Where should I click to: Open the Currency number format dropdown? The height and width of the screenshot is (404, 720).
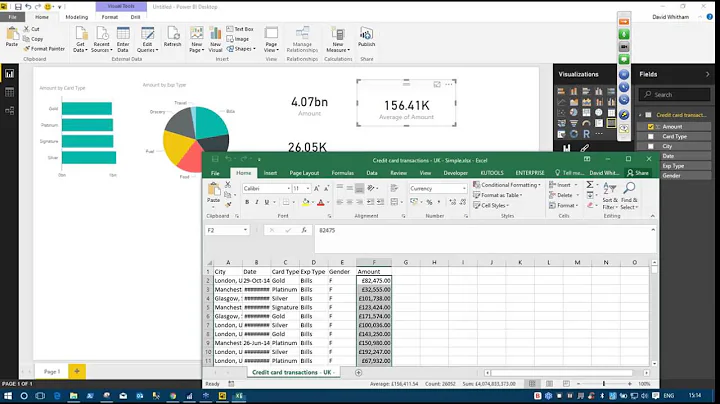[464, 189]
